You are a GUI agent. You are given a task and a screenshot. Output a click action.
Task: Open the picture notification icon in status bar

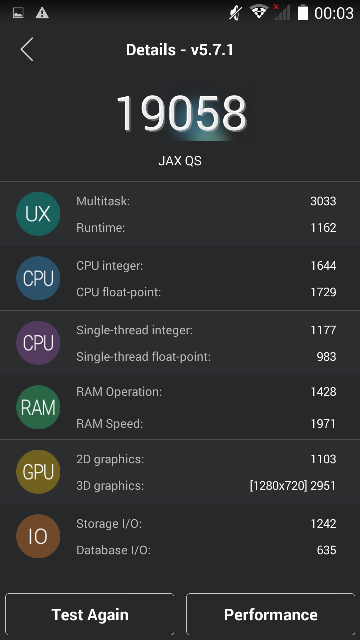(x=18, y=13)
